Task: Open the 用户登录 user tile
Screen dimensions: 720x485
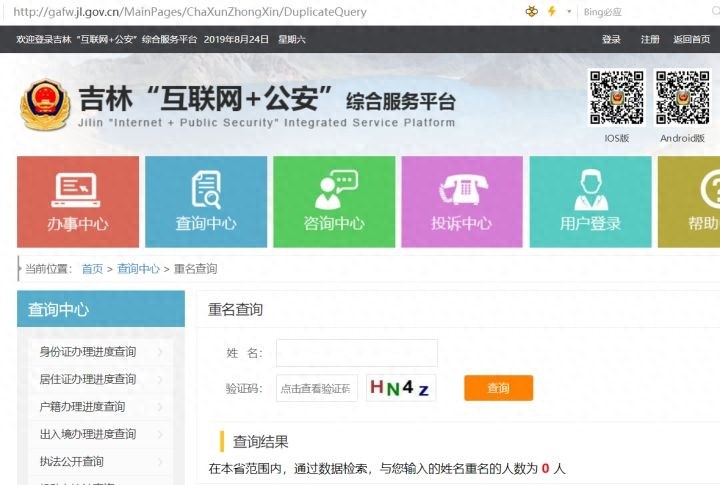Action: (x=590, y=201)
